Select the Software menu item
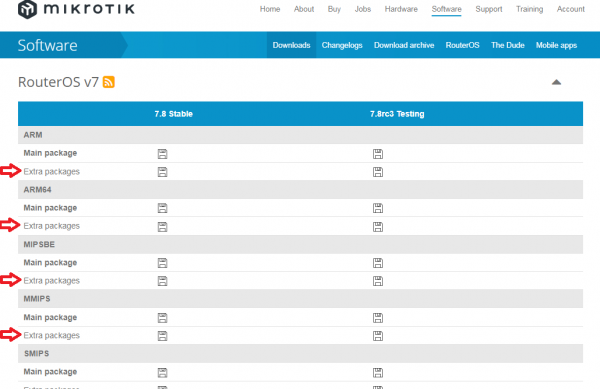Screen dimensions: 600x389 [447, 9]
